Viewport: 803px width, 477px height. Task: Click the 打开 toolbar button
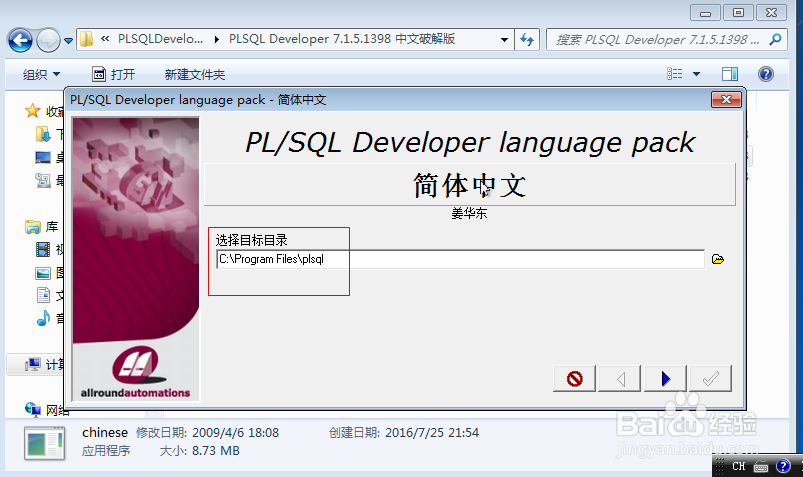pos(114,74)
